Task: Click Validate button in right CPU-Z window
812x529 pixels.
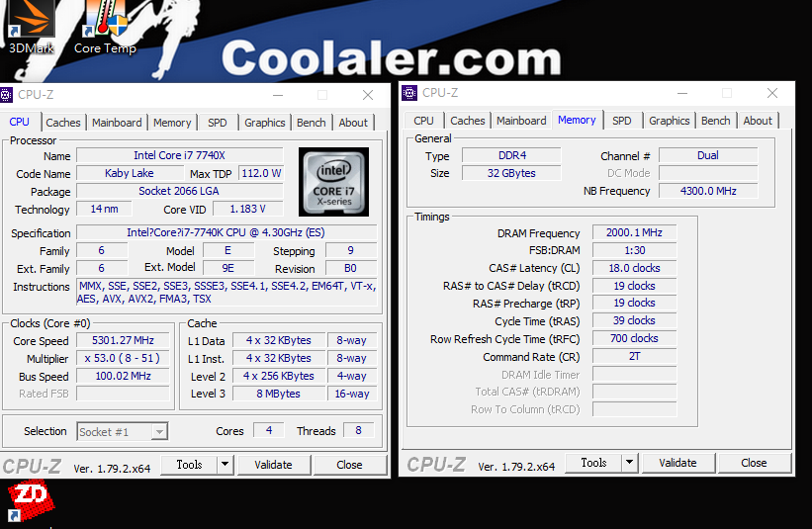Action: pyautogui.click(x=677, y=462)
